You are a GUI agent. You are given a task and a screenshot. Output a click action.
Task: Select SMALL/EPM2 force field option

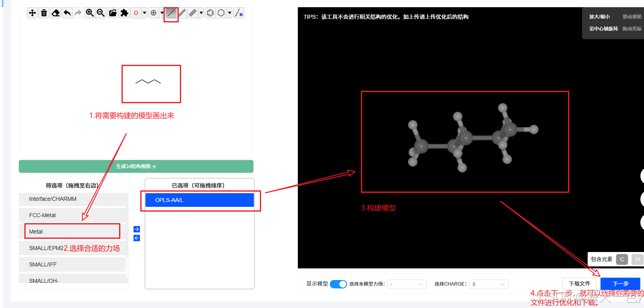(72, 248)
